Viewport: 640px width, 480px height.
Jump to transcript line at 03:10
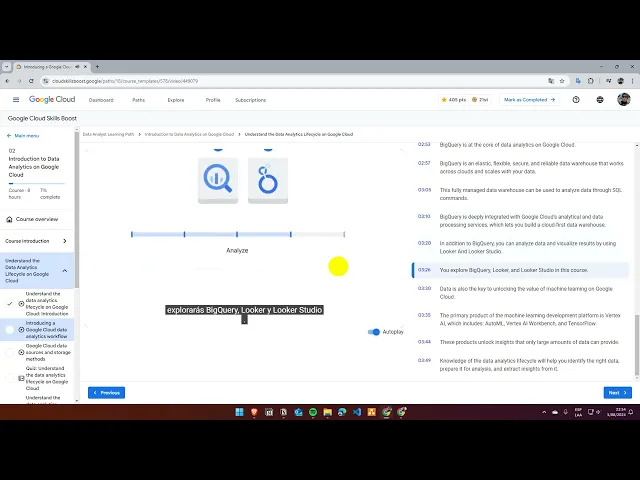[x=523, y=221]
